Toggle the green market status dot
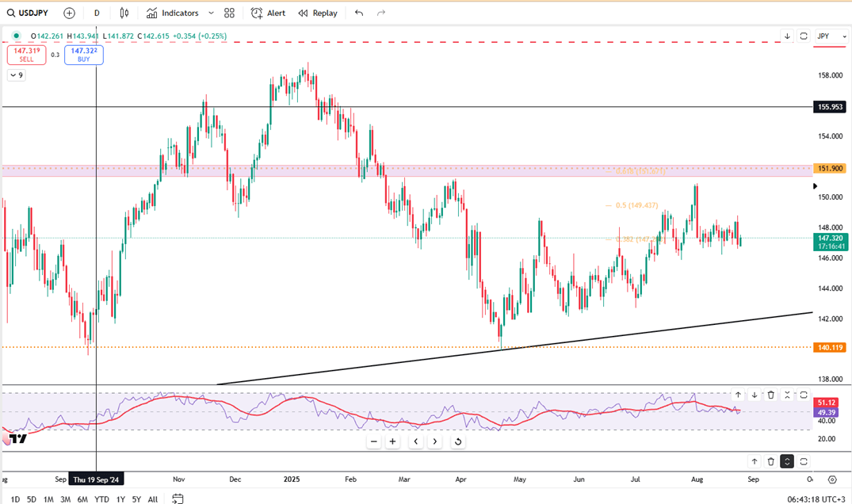The image size is (852, 504). (x=17, y=36)
